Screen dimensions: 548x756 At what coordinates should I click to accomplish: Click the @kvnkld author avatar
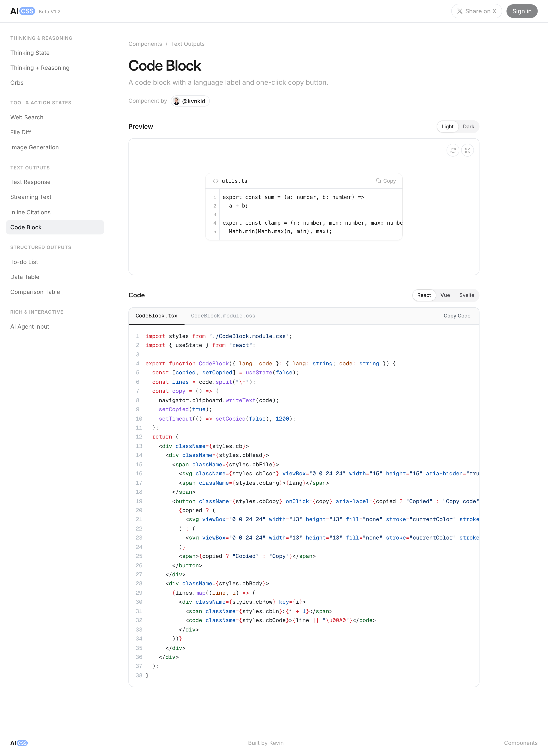coord(176,101)
